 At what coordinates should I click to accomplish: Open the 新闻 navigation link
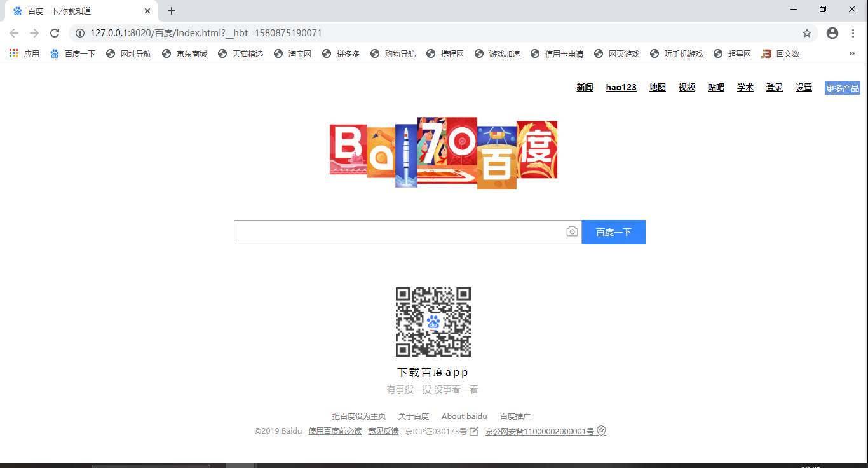tap(585, 88)
